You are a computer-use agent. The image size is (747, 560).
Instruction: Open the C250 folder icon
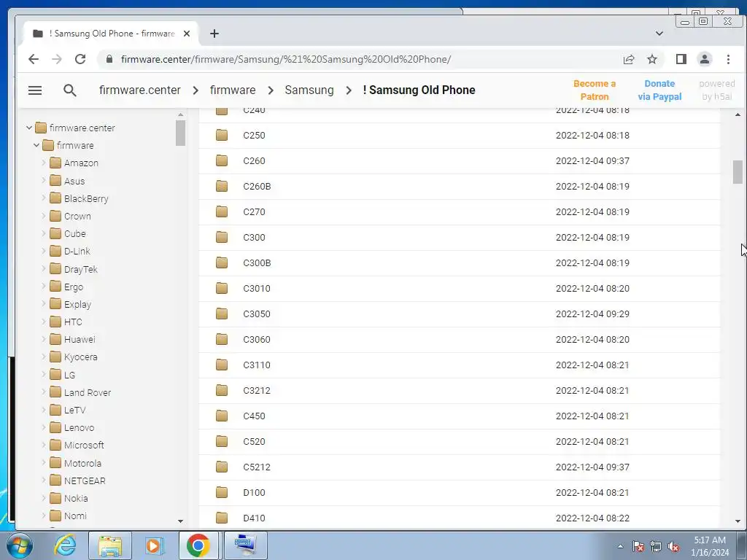[222, 135]
